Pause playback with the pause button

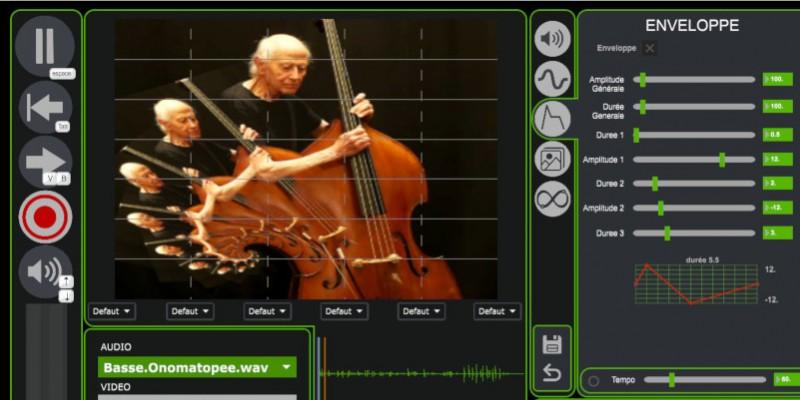click(x=45, y=45)
